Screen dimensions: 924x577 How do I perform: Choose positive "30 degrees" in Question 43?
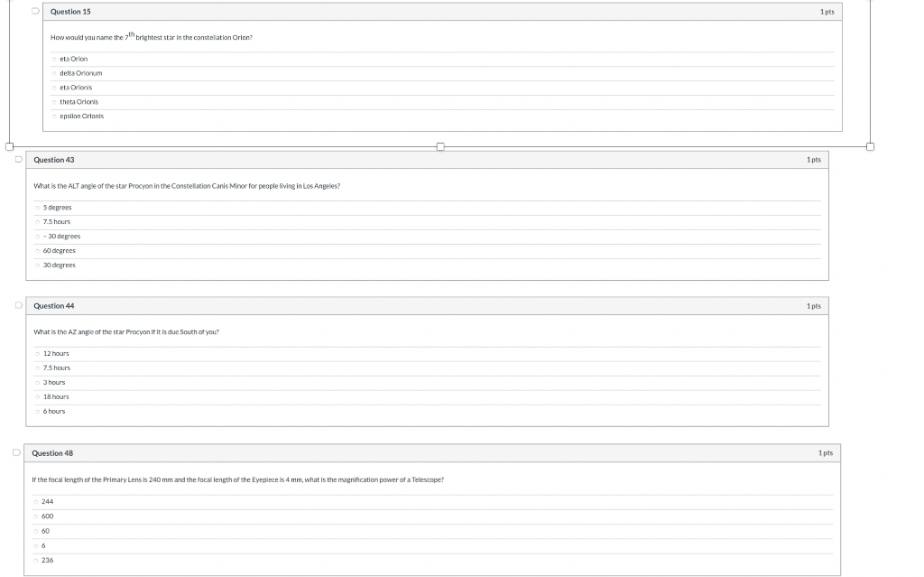point(38,265)
